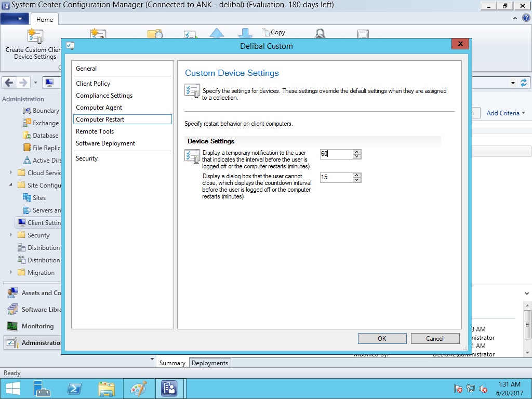Click the temporary notification minutes field
Image resolution: width=532 pixels, height=399 pixels.
click(x=336, y=154)
